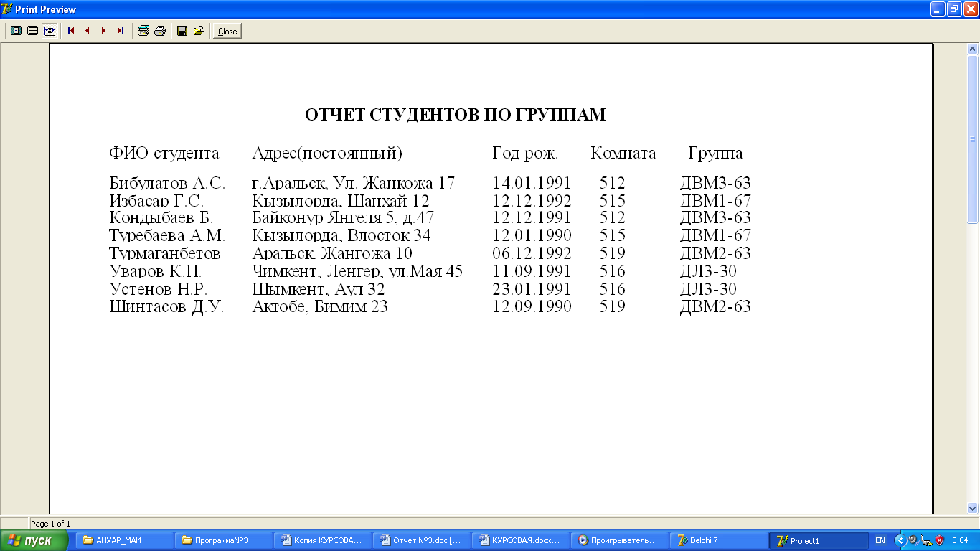Toggle the Zoom to width toolbar button

(x=50, y=31)
